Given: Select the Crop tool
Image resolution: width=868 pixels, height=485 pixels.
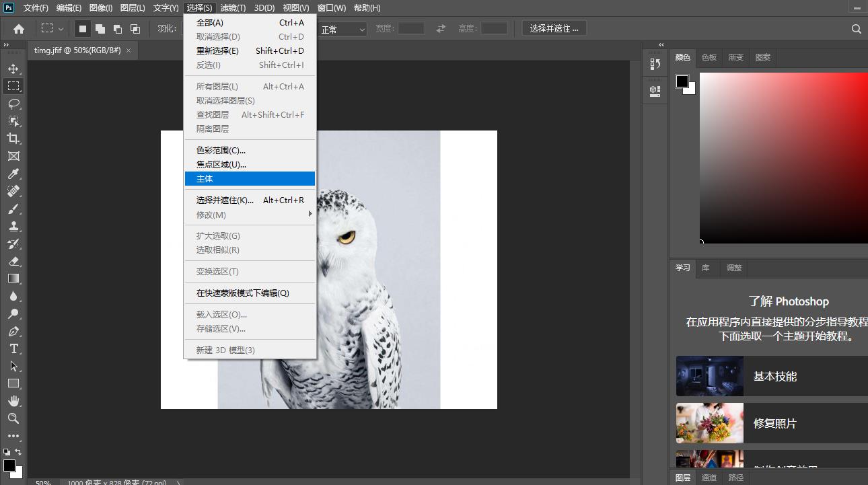Looking at the screenshot, I should click(x=15, y=139).
